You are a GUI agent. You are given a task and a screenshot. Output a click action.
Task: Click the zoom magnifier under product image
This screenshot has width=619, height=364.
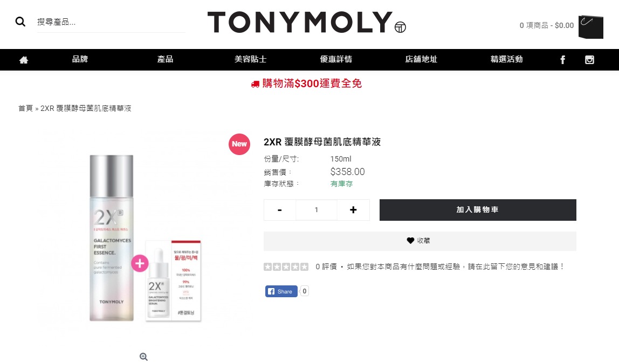(143, 356)
